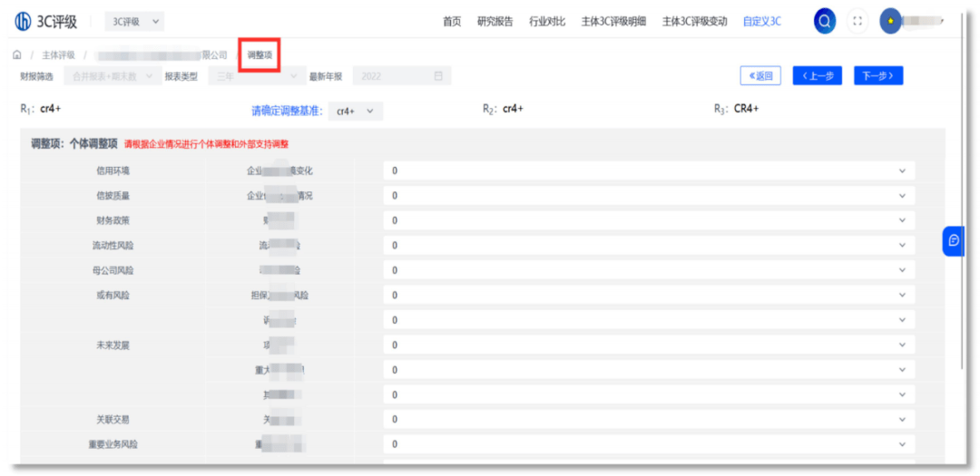Expand 关联交易 row value dropdown

click(x=649, y=419)
